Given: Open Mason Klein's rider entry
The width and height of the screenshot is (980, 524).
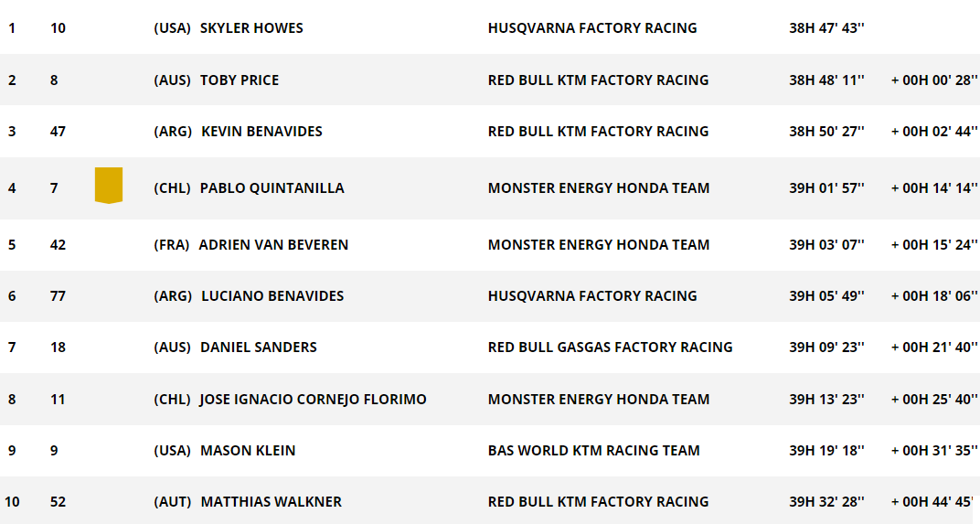Looking at the screenshot, I should pos(248,451).
